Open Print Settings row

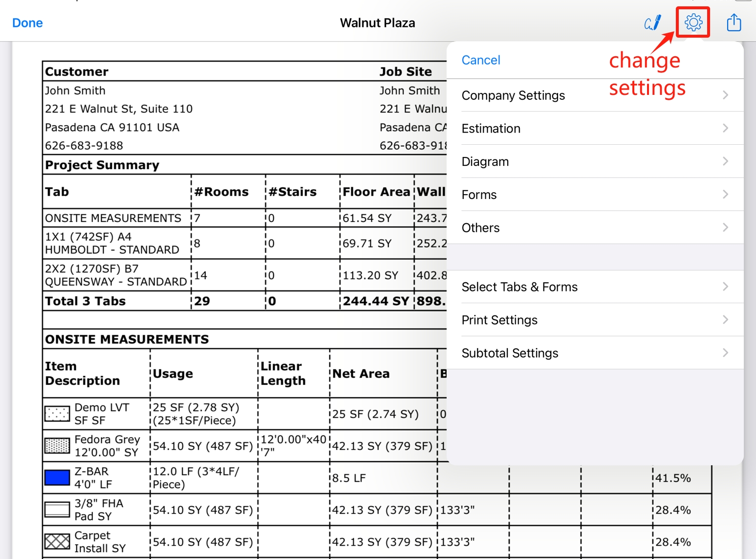(595, 320)
